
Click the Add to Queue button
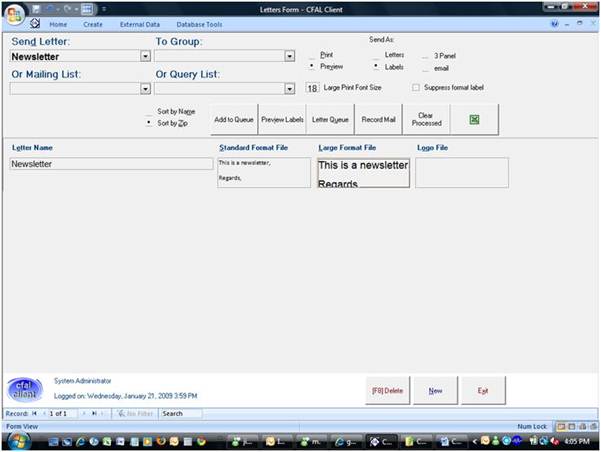[x=234, y=119]
